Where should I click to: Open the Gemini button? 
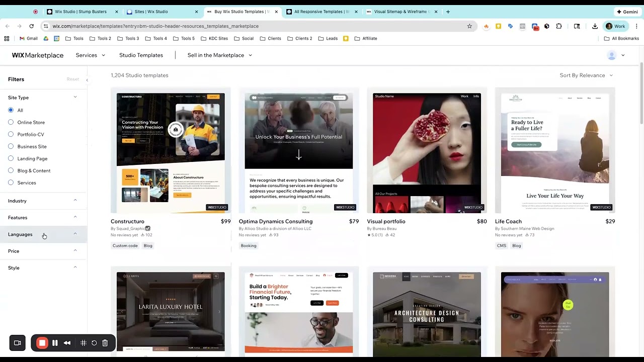tap(627, 12)
